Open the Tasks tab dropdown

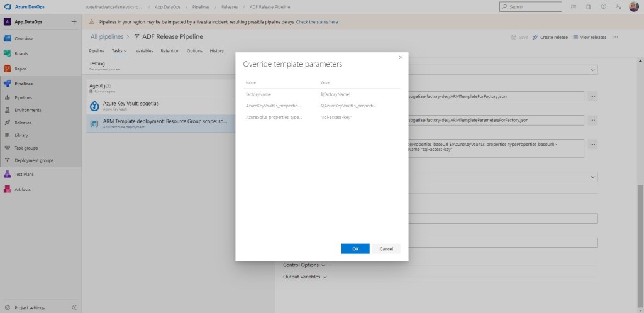point(119,50)
